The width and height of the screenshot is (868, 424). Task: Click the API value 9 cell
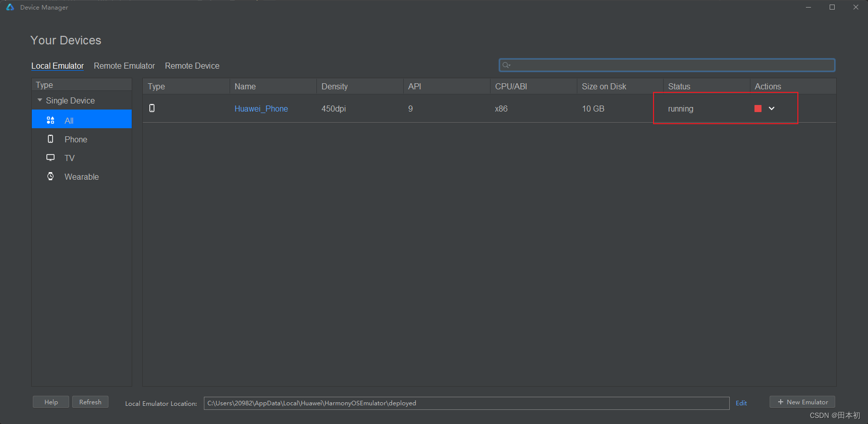pyautogui.click(x=411, y=109)
